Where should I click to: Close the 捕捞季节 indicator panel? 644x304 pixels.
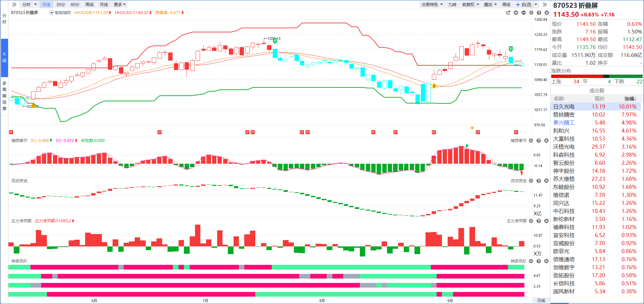(546, 141)
